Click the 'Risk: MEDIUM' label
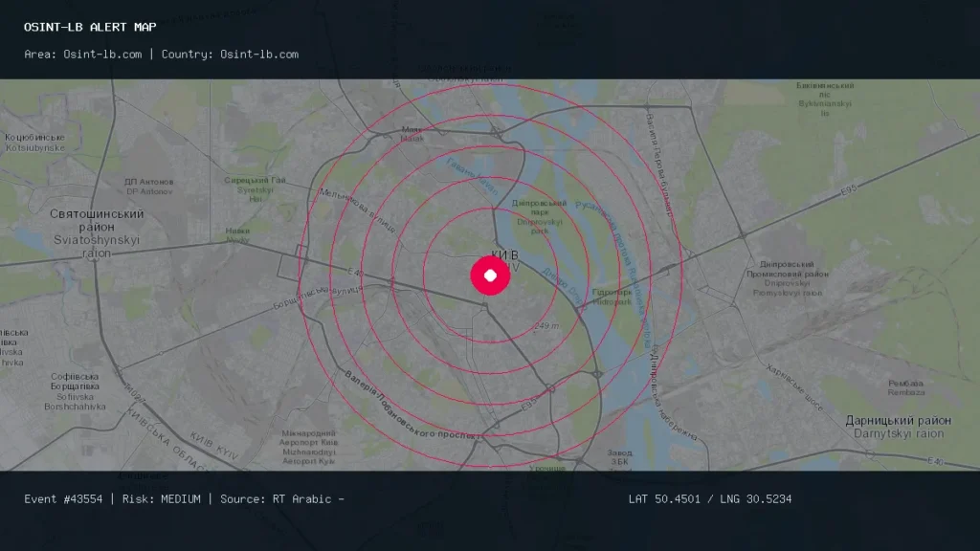Viewport: 980px width, 551px height. [161, 499]
